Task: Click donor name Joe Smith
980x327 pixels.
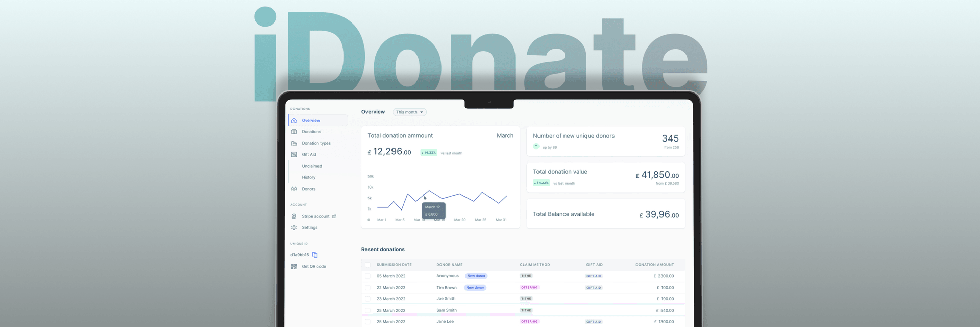Action: click(446, 299)
